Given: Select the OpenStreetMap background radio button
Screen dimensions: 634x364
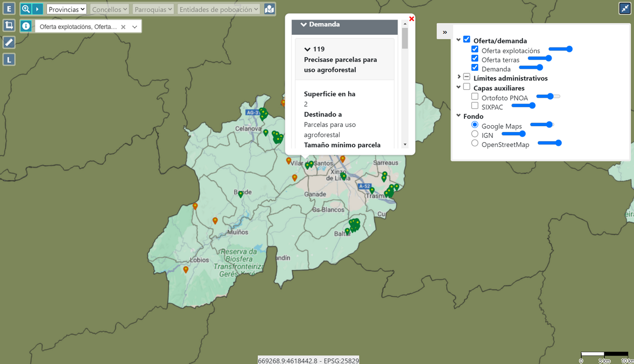Looking at the screenshot, I should [x=474, y=143].
